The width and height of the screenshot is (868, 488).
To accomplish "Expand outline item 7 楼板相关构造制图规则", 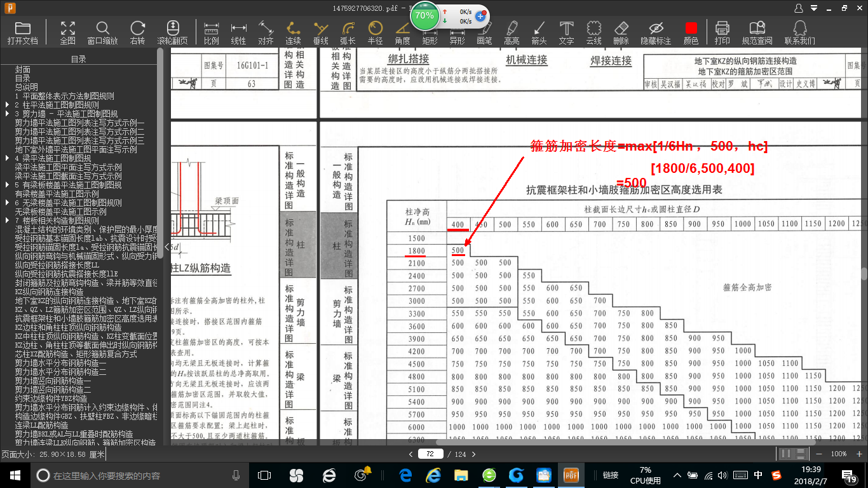I will pyautogui.click(x=8, y=220).
